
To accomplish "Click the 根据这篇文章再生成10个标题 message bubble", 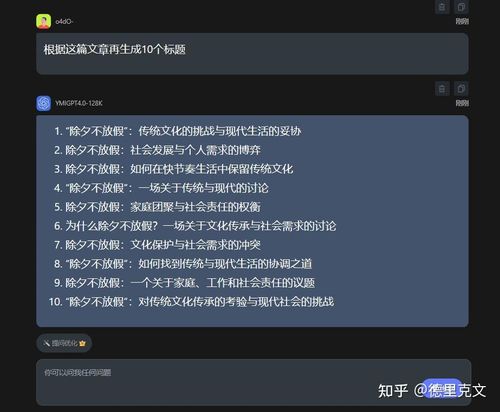I will [252, 54].
